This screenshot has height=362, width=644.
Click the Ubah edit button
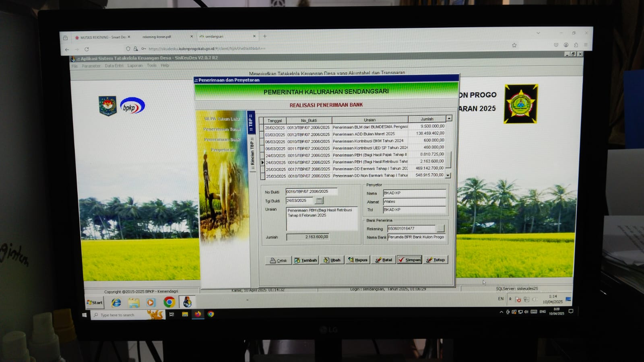pyautogui.click(x=332, y=260)
